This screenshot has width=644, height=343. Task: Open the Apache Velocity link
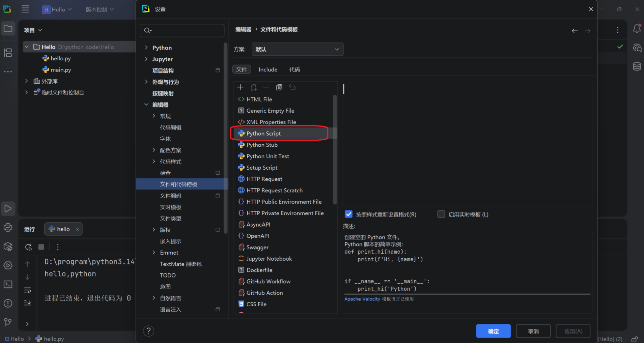point(362,299)
